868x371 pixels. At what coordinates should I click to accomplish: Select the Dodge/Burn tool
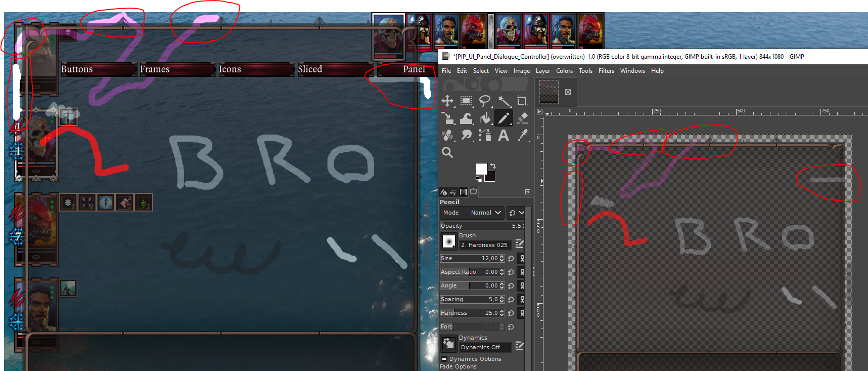coord(466,135)
